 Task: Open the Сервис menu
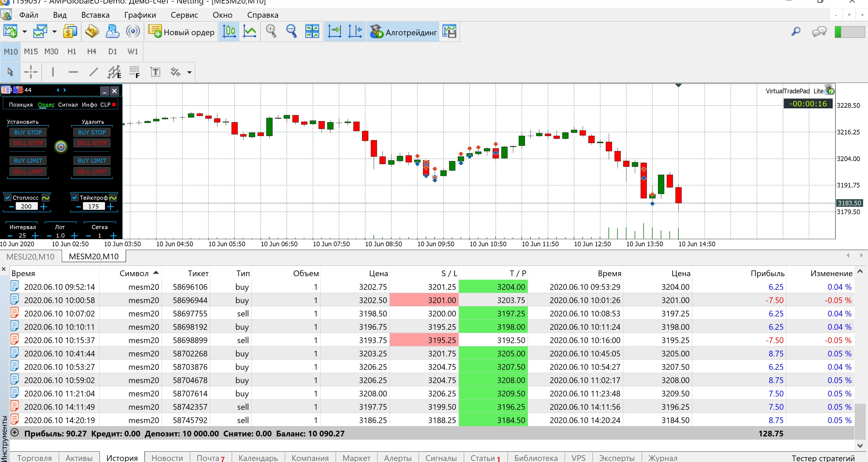pyautogui.click(x=184, y=15)
